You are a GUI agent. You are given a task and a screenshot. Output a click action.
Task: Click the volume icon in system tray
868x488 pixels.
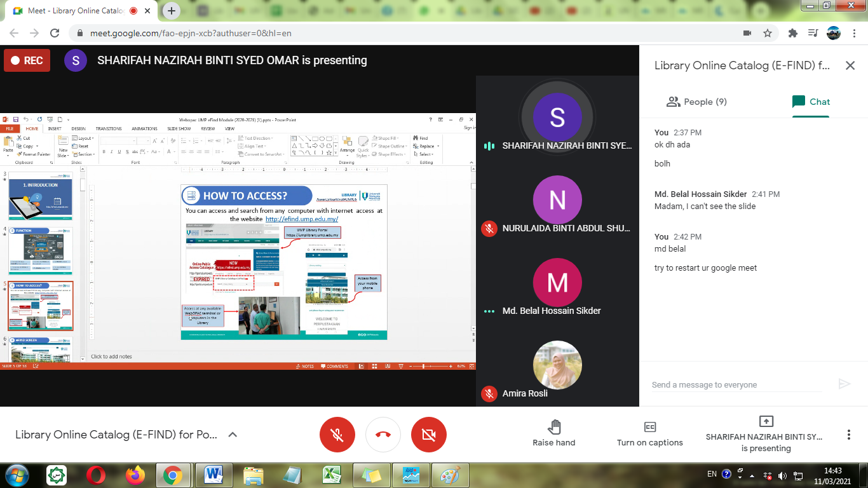[782, 475]
